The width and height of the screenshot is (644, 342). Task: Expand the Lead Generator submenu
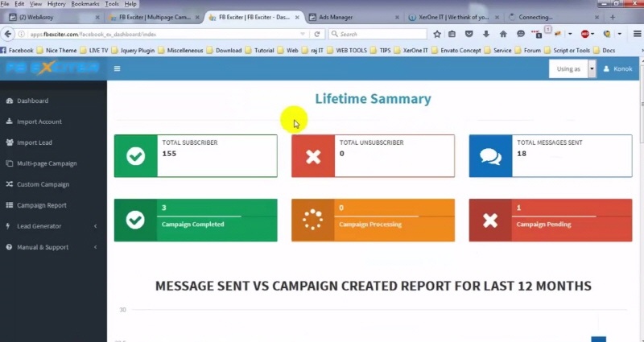[x=53, y=226]
